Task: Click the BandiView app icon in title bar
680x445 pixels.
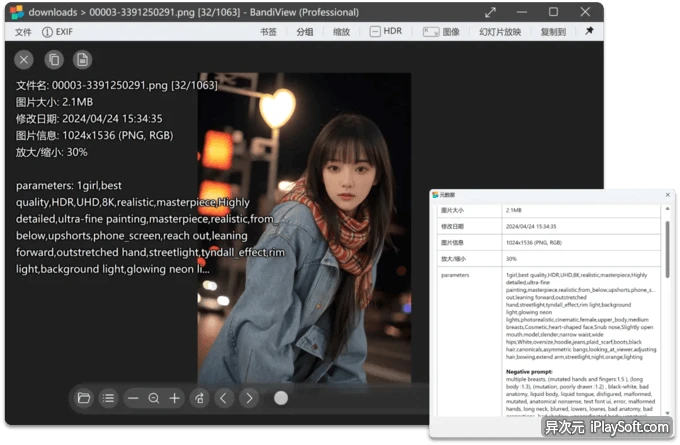Action: [17, 12]
